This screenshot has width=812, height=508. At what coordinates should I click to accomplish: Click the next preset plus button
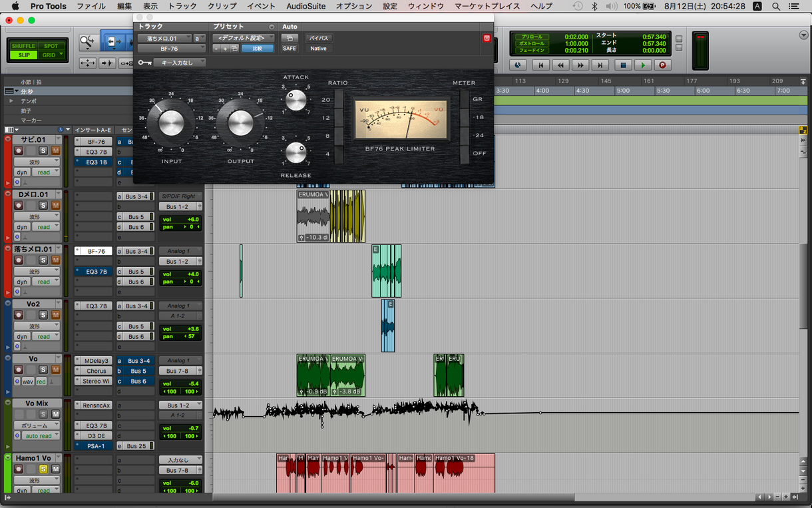pyautogui.click(x=225, y=49)
